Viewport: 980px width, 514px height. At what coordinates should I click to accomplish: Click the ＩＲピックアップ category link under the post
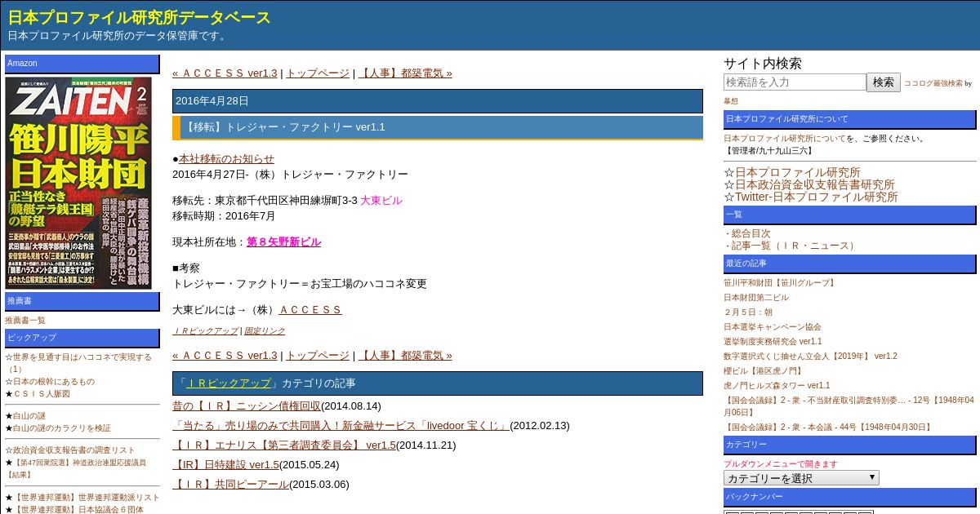click(205, 330)
